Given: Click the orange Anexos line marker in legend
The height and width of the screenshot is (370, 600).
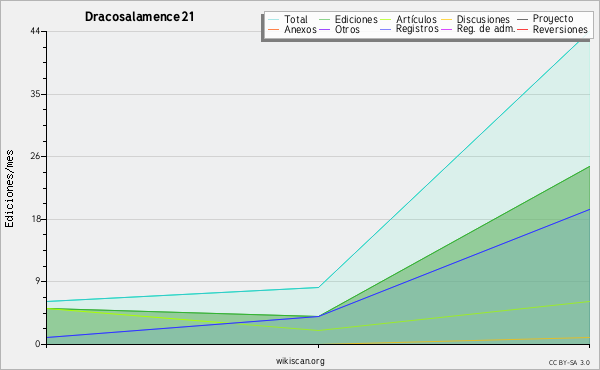Looking at the screenshot, I should pyautogui.click(x=274, y=29).
